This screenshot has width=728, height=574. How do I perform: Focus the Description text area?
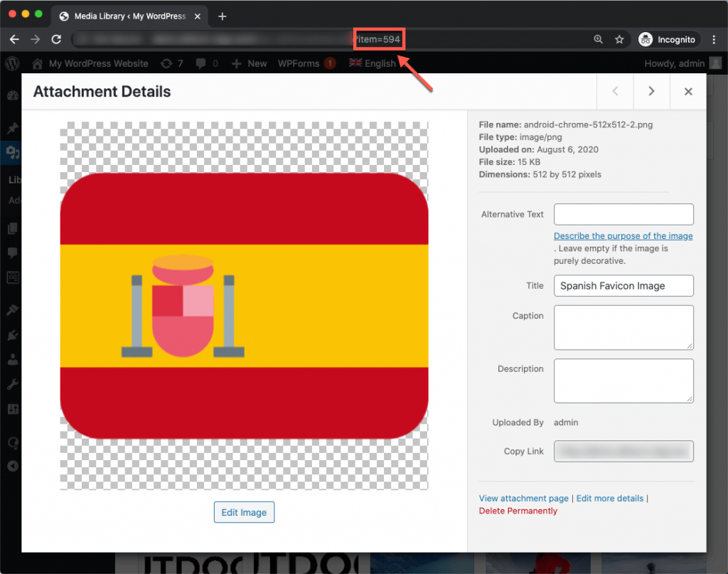[x=623, y=381]
